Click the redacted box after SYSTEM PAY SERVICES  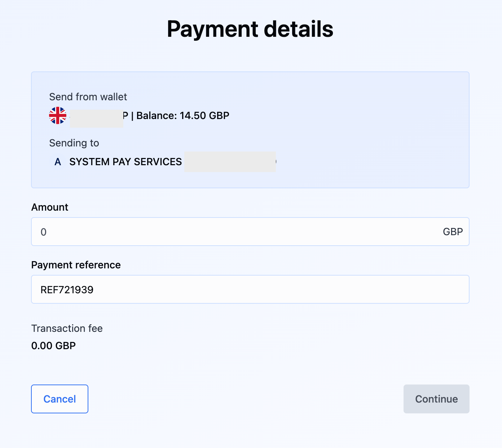point(230,162)
